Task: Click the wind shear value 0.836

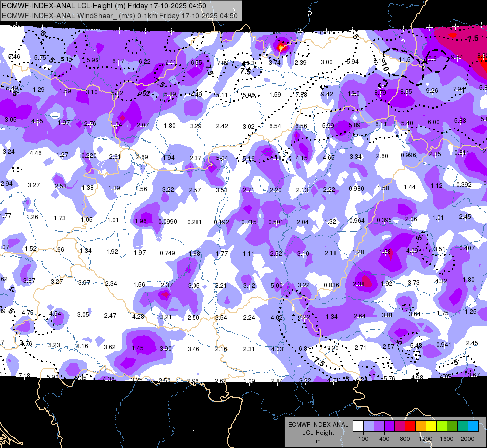Action: [x=331, y=285]
